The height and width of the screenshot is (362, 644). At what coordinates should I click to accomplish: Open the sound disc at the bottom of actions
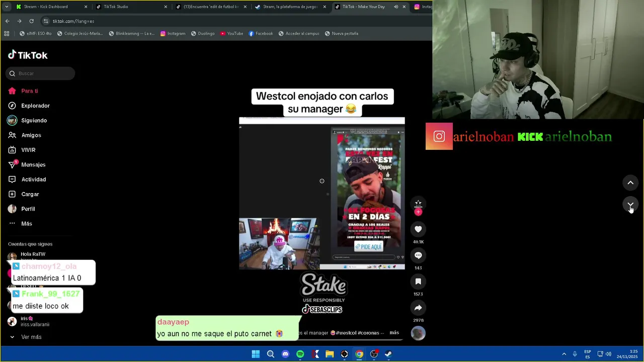(418, 333)
